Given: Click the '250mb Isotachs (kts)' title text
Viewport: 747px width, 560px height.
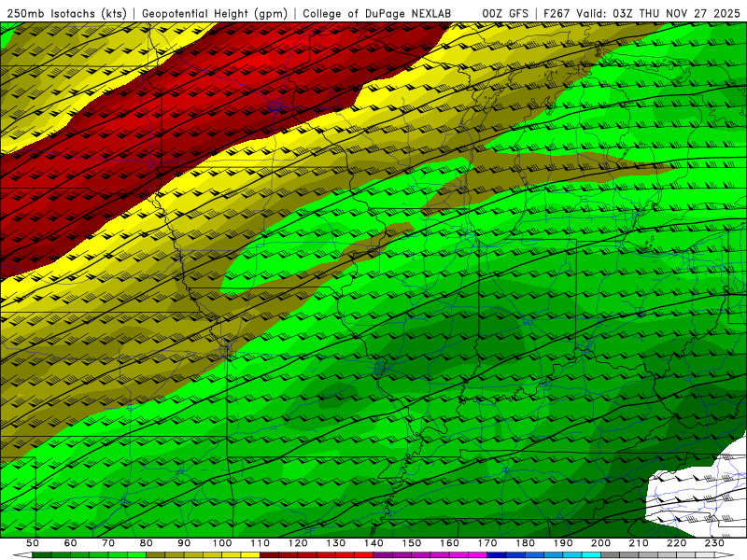Looking at the screenshot, I should (66, 13).
